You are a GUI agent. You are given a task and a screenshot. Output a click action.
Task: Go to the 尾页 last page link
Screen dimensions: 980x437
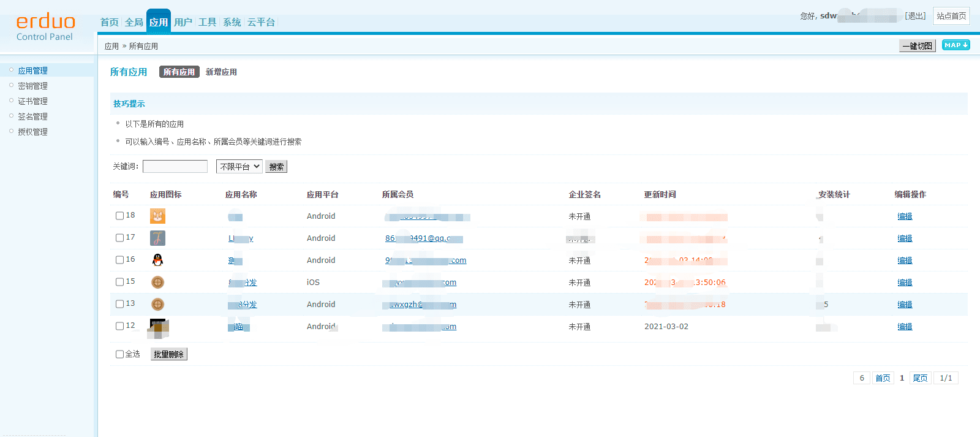click(920, 378)
